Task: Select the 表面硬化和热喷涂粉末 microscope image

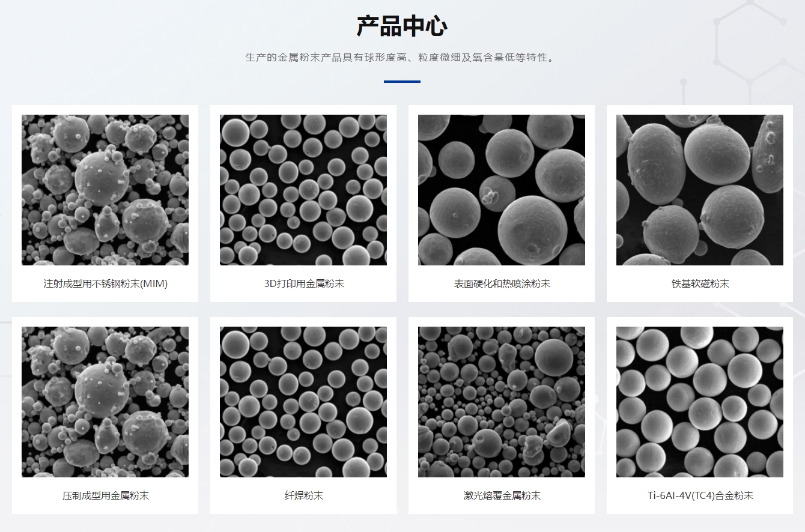Action: tap(502, 190)
